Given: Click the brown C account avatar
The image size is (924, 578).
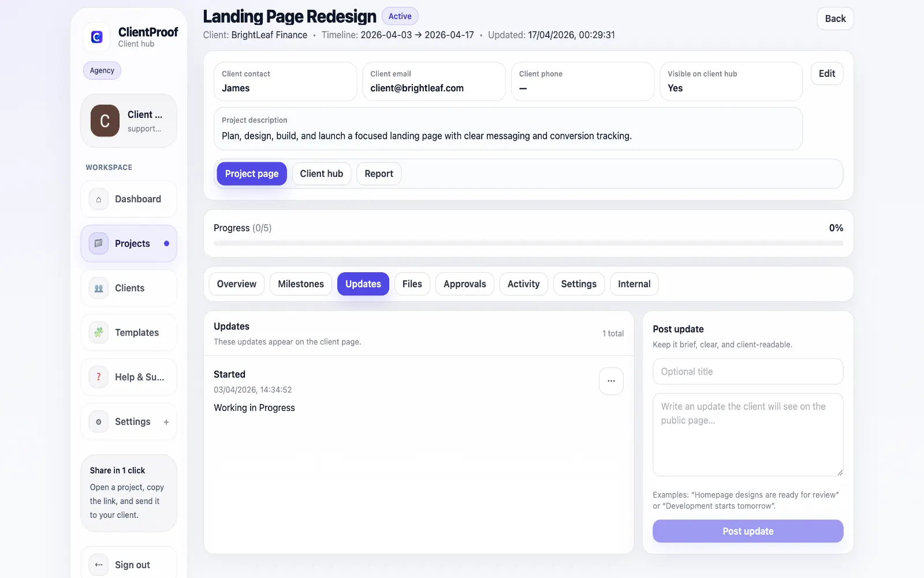Looking at the screenshot, I should tap(105, 121).
